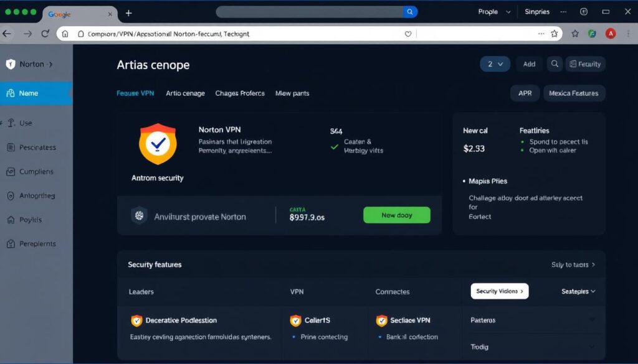Click the Norton shield logo in the sidebar
The height and width of the screenshot is (364, 638).
[x=11, y=64]
